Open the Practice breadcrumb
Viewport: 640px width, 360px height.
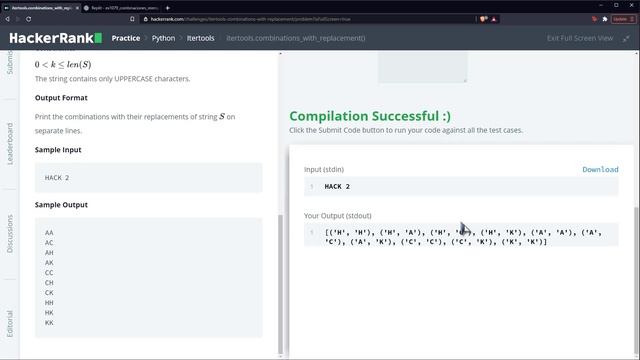(126, 38)
